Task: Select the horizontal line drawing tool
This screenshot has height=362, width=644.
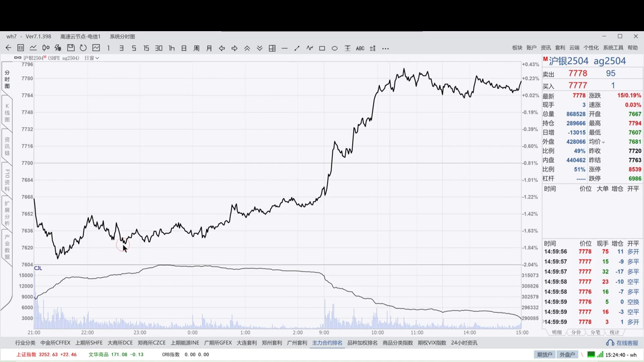Action: pos(285,48)
